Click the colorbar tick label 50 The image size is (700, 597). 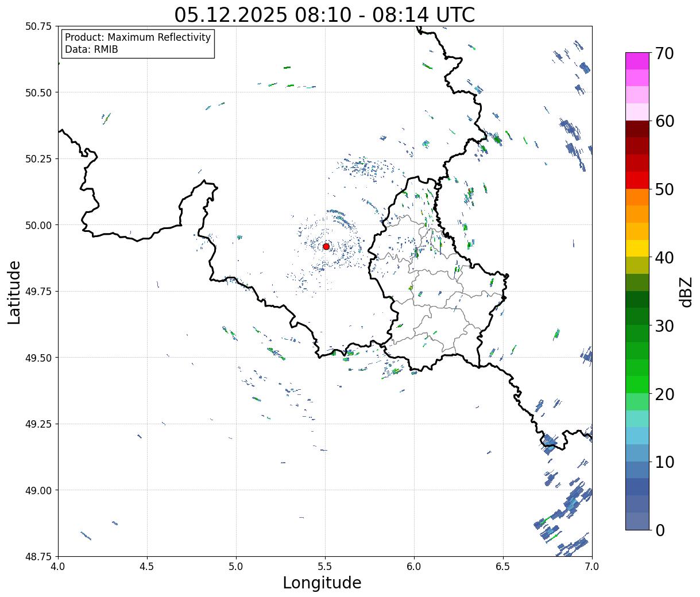[x=664, y=189]
